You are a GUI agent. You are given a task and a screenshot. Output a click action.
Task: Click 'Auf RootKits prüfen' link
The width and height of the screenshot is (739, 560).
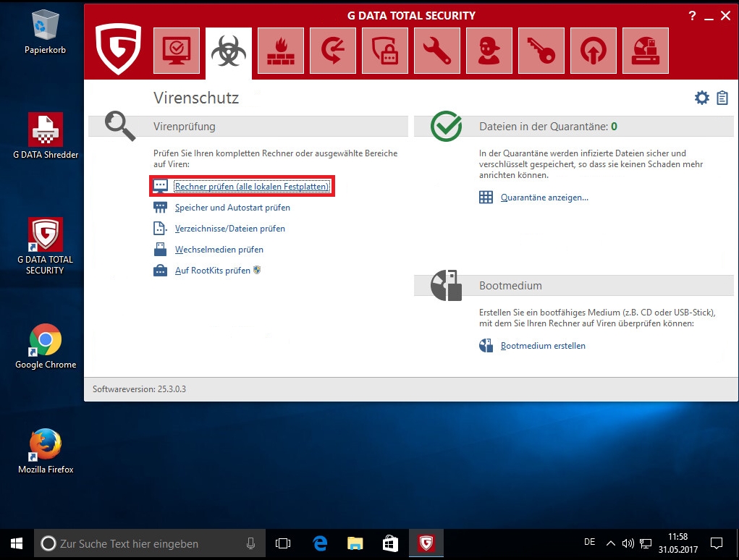(x=213, y=271)
